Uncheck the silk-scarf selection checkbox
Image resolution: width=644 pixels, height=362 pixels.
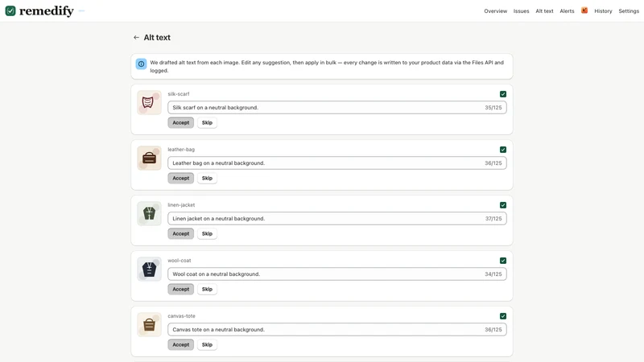tap(502, 94)
